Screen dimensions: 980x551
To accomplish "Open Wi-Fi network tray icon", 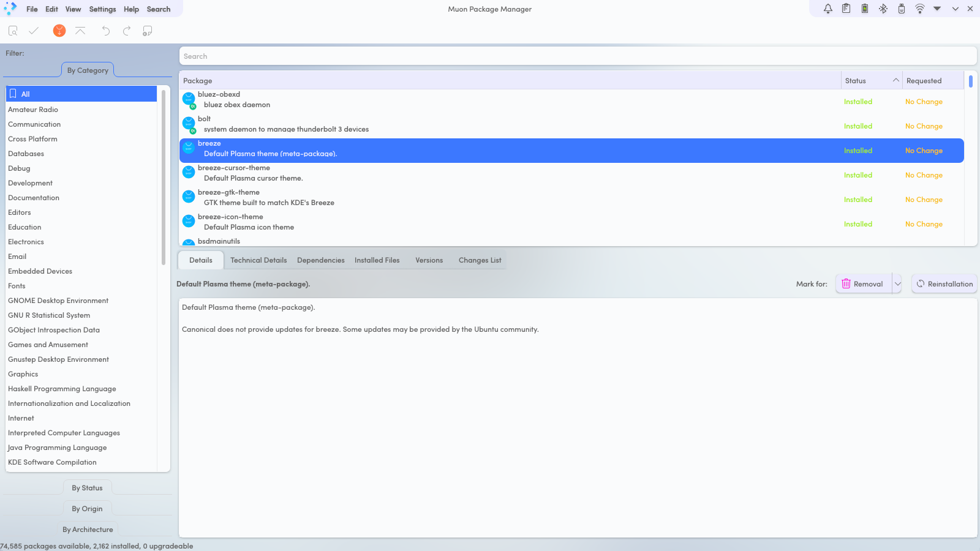I will (920, 9).
